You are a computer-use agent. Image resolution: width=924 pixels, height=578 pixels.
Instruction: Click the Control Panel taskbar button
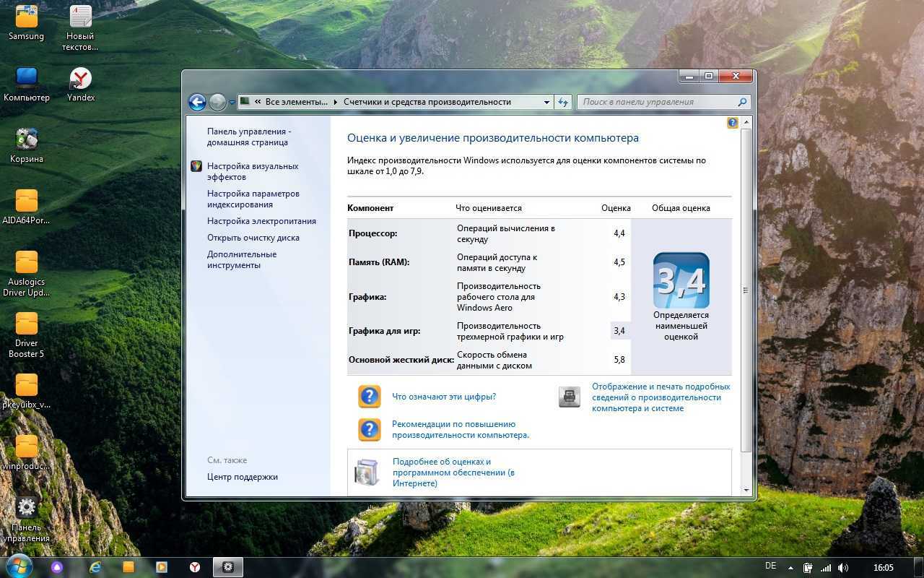click(x=228, y=567)
